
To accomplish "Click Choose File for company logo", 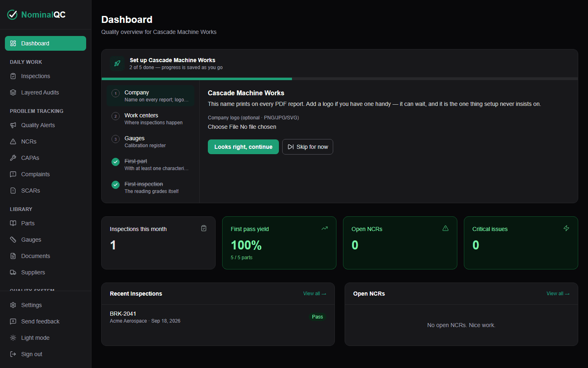I will pyautogui.click(x=223, y=127).
